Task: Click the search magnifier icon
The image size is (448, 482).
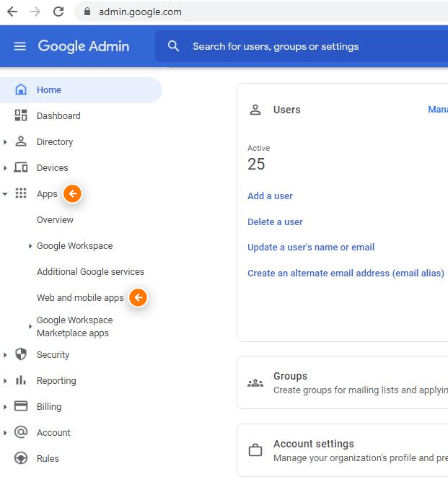Action: coord(173,46)
